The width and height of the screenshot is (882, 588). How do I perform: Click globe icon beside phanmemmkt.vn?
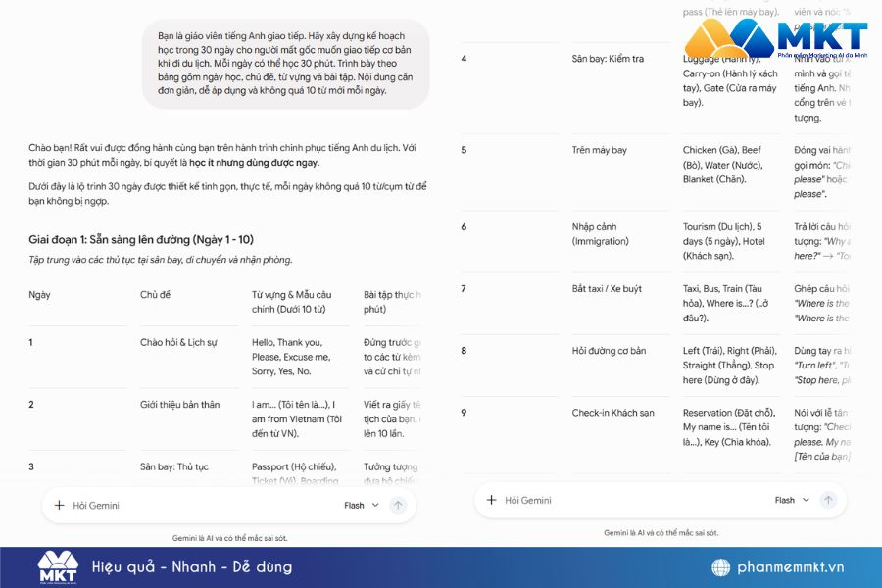(720, 567)
